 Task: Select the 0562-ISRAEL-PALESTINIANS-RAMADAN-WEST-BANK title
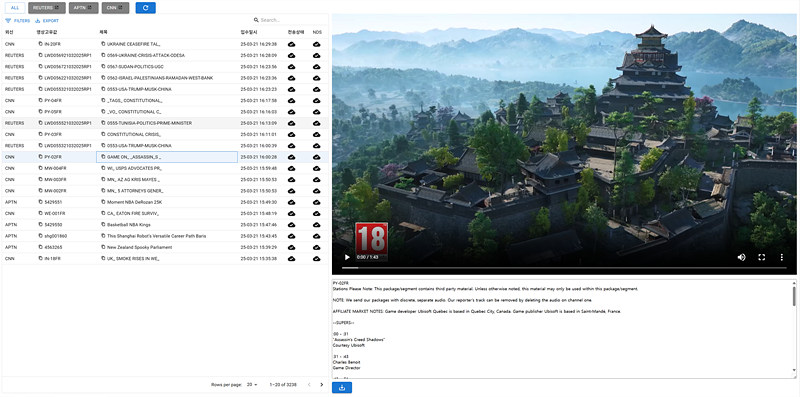[160, 78]
